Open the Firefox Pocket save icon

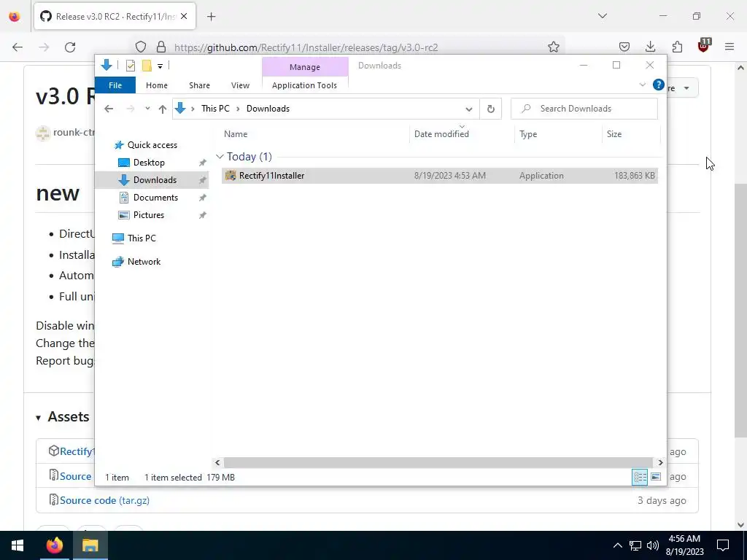pyautogui.click(x=624, y=47)
